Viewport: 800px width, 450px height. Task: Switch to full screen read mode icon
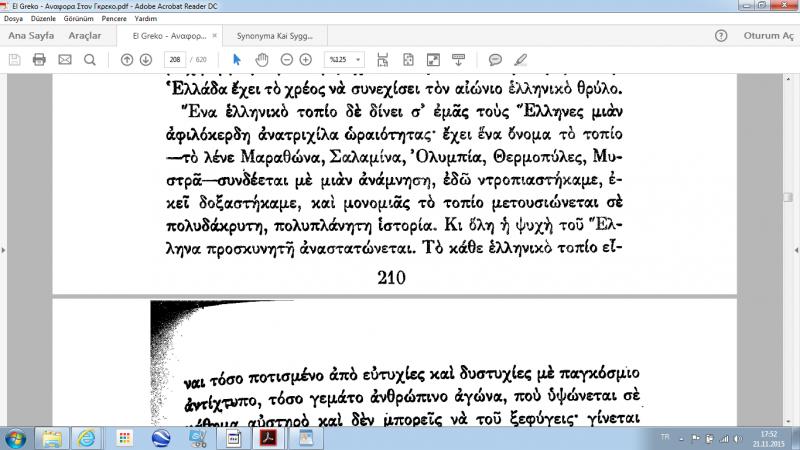433,60
